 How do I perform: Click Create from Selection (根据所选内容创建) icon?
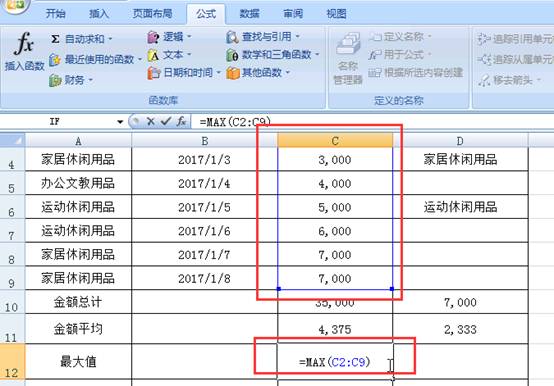pyautogui.click(x=375, y=73)
